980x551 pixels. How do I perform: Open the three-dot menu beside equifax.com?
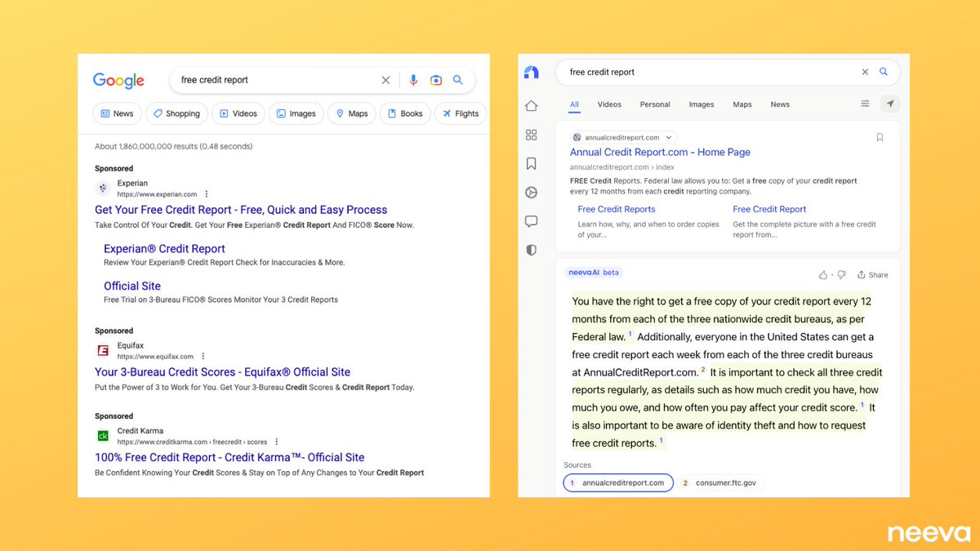pos(203,357)
